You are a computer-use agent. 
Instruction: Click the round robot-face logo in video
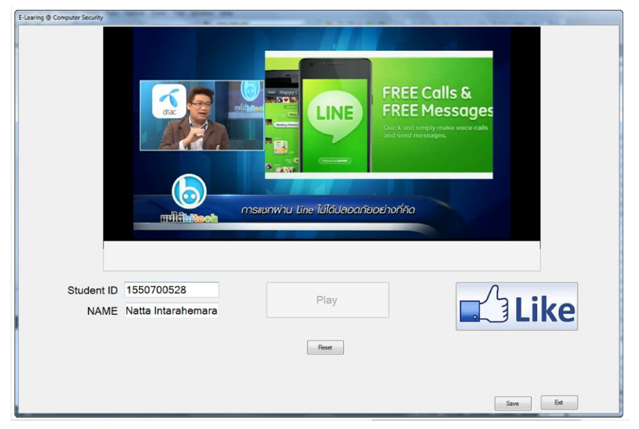[x=189, y=191]
